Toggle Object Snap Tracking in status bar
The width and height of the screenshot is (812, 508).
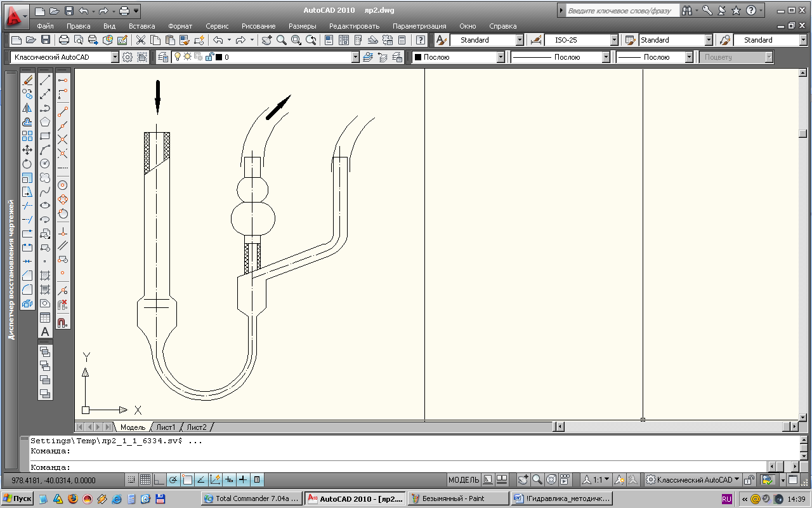point(200,479)
